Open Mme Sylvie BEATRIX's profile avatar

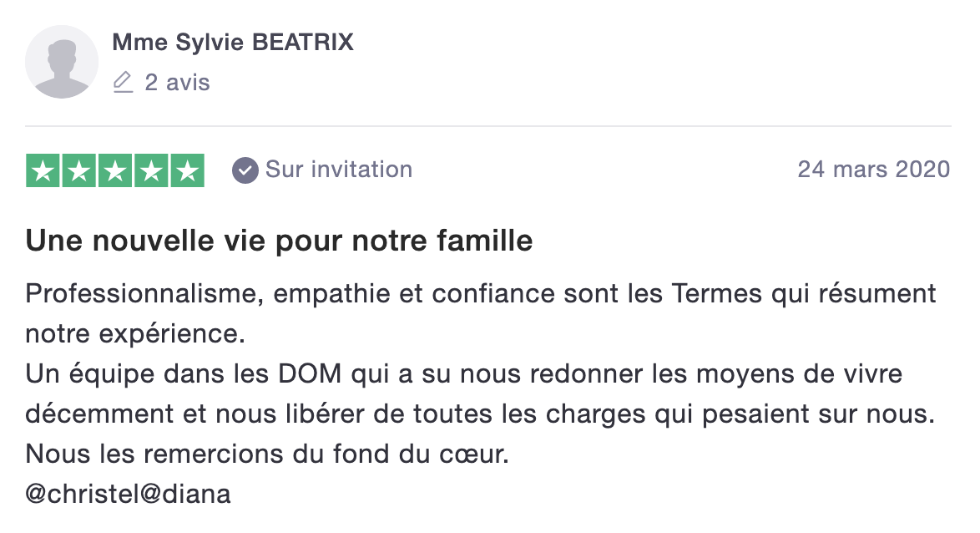[61, 61]
